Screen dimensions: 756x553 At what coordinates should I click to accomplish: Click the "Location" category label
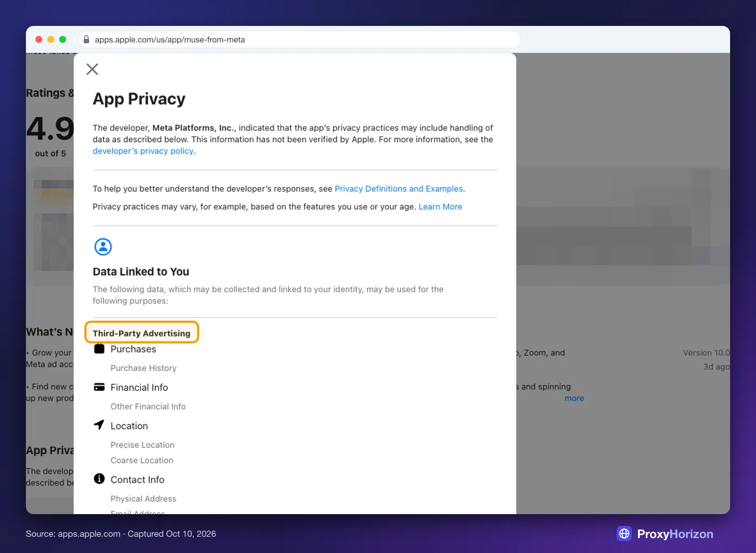coord(129,426)
